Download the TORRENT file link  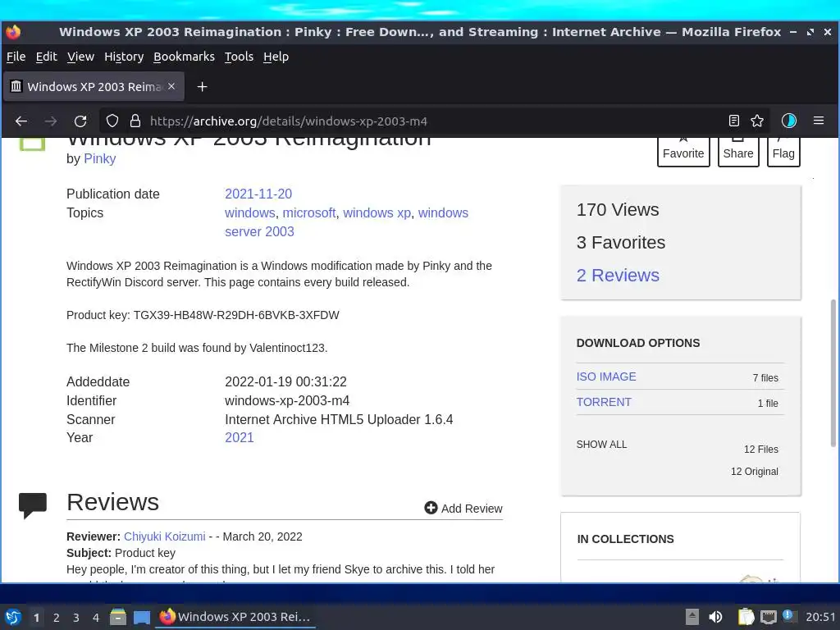point(604,402)
